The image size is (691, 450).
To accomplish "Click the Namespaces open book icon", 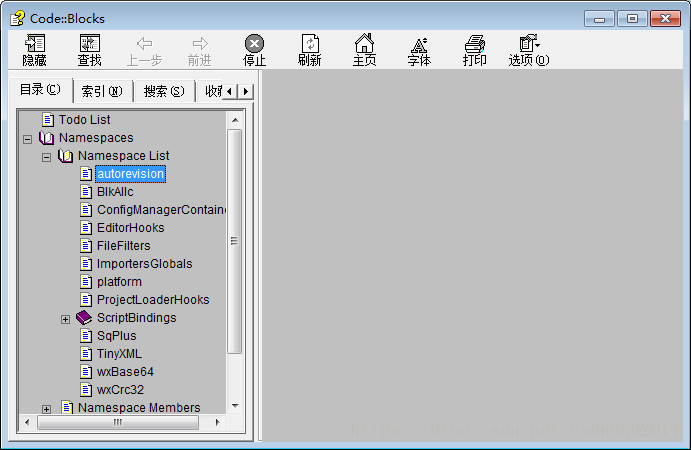I will 46,138.
